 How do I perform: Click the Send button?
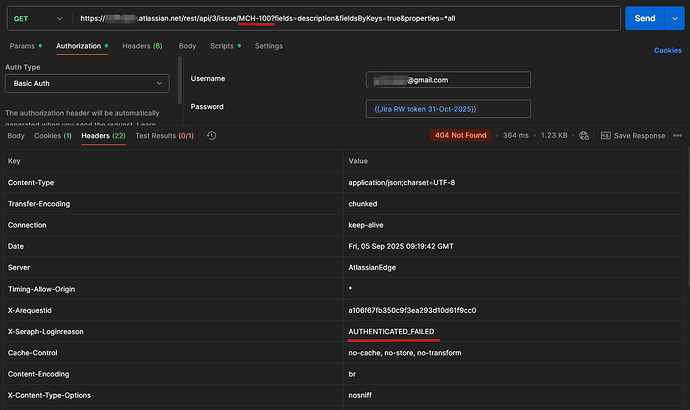tap(644, 18)
